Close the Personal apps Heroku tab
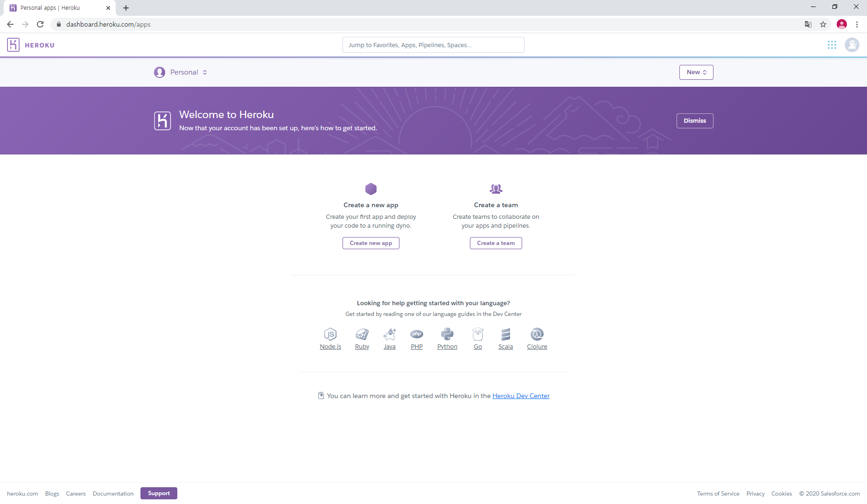Screen dimensions: 867x504 click(x=108, y=8)
